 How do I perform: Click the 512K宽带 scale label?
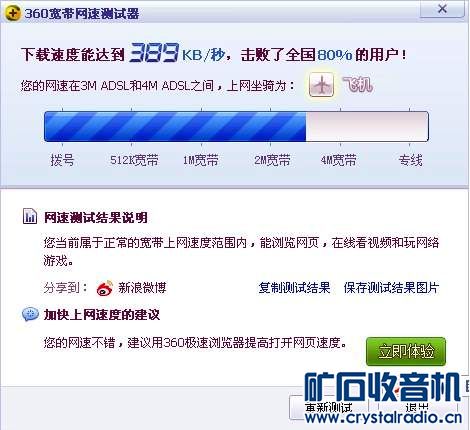click(134, 160)
